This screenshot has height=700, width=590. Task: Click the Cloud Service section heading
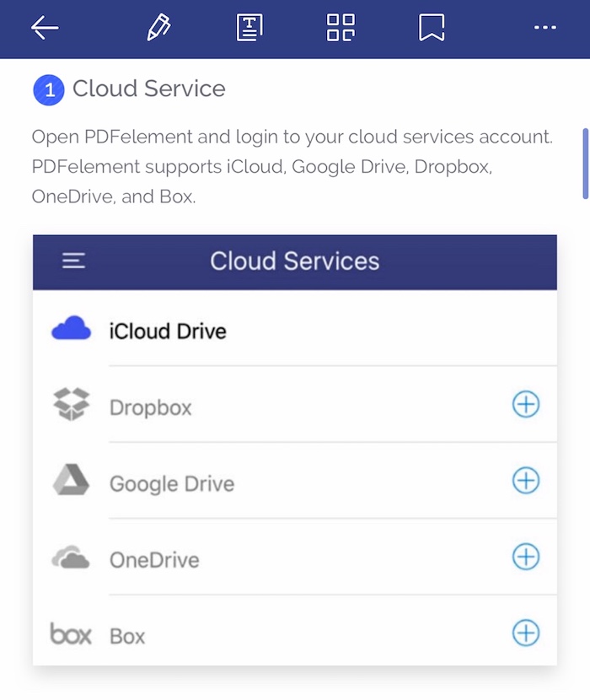click(x=148, y=89)
